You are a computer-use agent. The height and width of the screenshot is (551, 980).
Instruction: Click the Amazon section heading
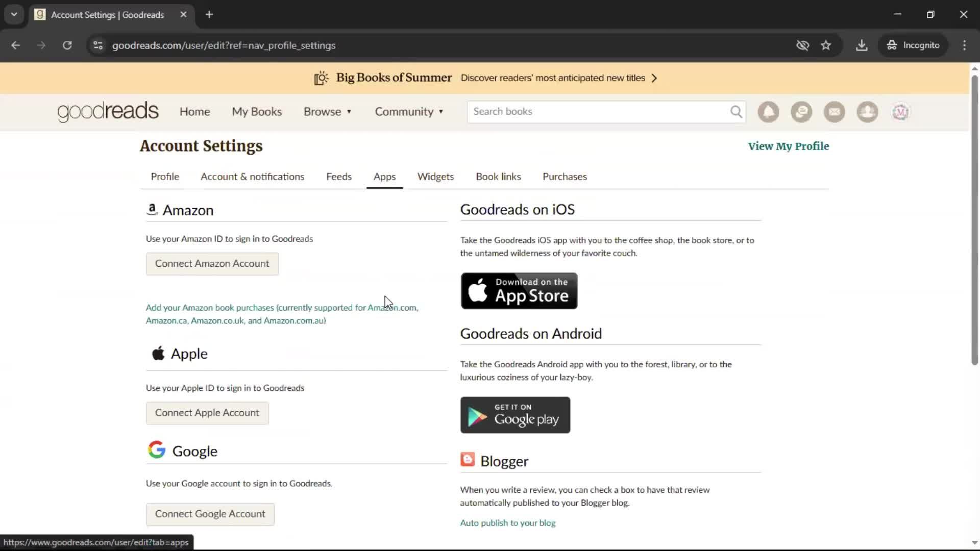[188, 210]
